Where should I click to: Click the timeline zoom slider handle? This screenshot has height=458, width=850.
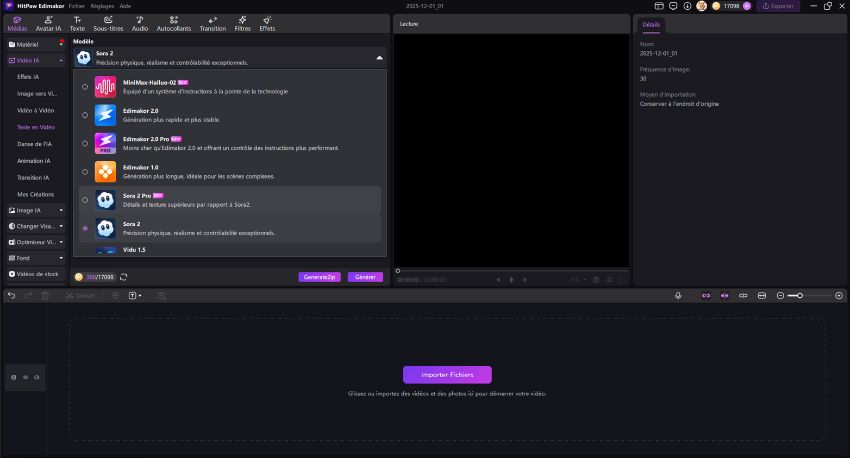point(800,295)
